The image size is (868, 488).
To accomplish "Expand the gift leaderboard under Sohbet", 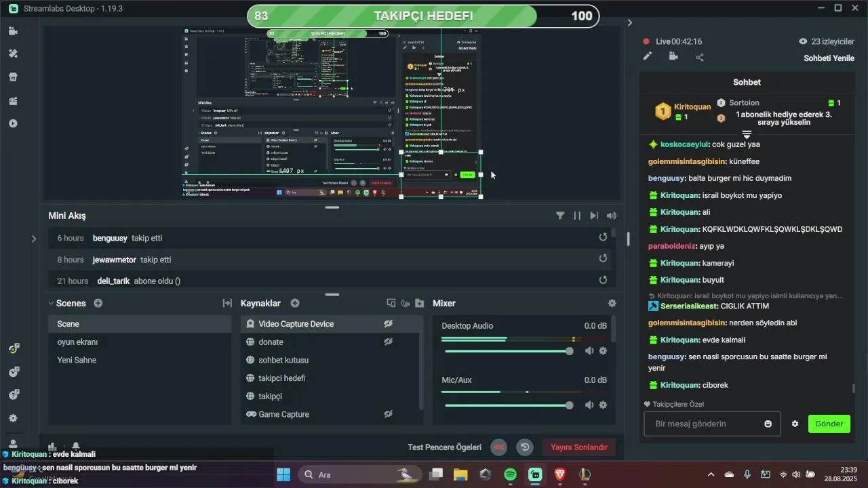I will pos(747,134).
